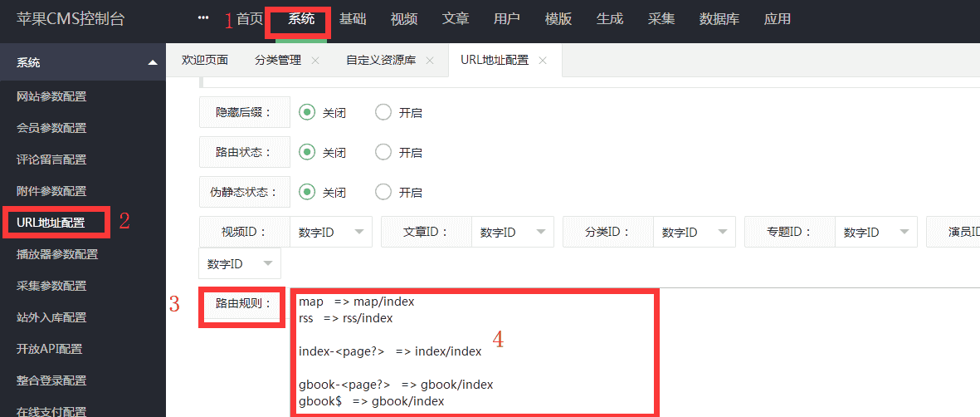980x417 pixels.
Task: Click the rule line 'gbook$ => gbook/index'
Action: coord(371,400)
